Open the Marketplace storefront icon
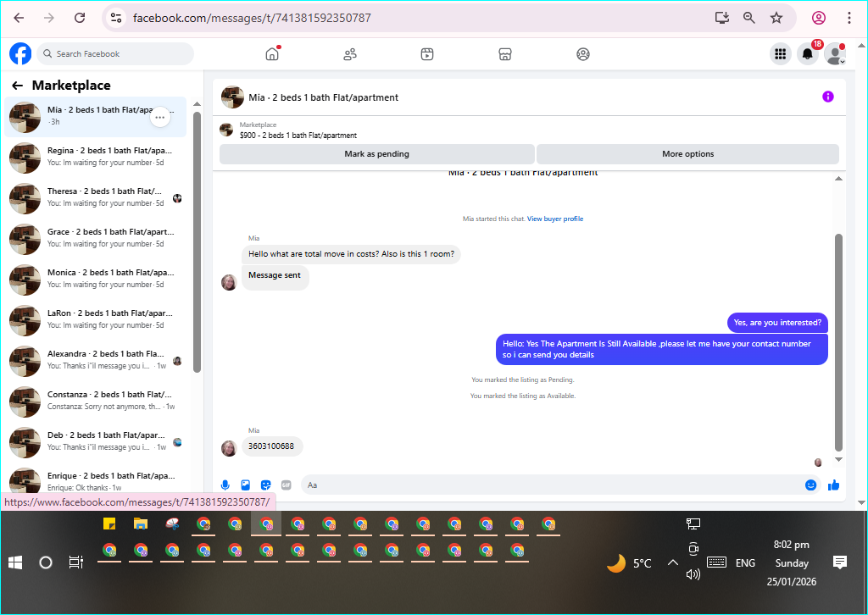 click(505, 53)
